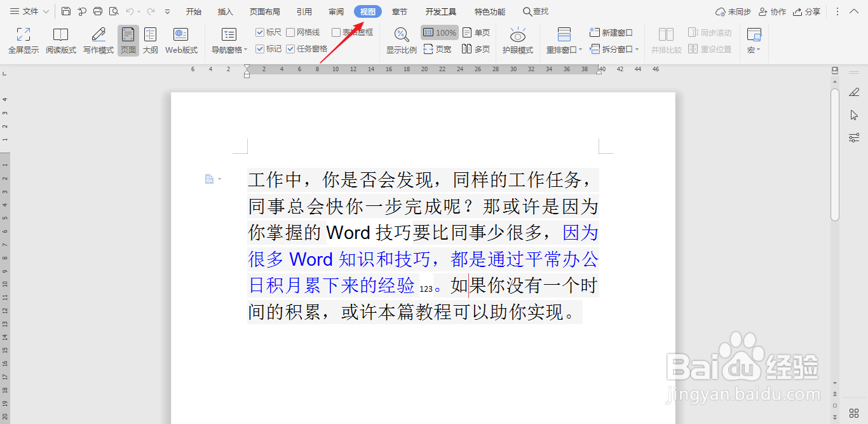Open print preview
The height and width of the screenshot is (424, 868).
113,11
